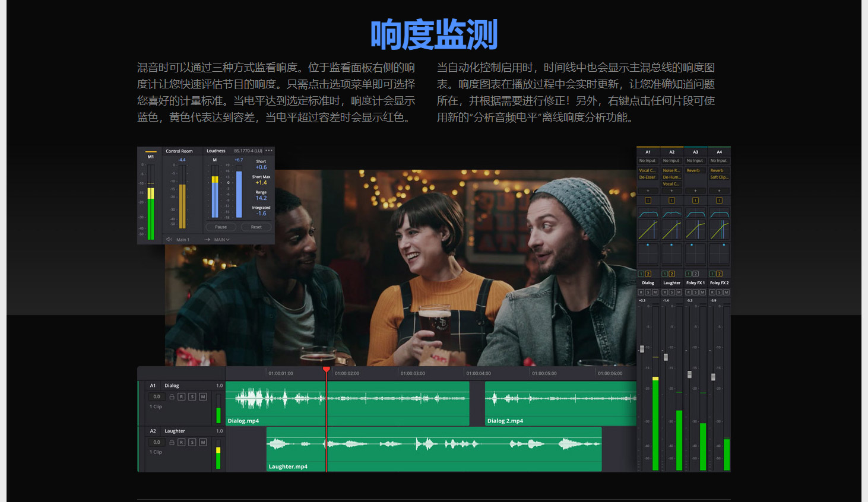Screen dimensions: 868x502
Task: Lock the A1 Dialog track
Action: [172, 397]
